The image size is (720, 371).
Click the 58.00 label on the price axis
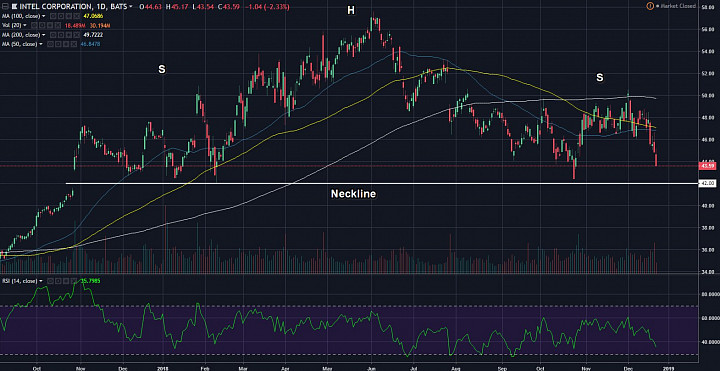tap(708, 7)
